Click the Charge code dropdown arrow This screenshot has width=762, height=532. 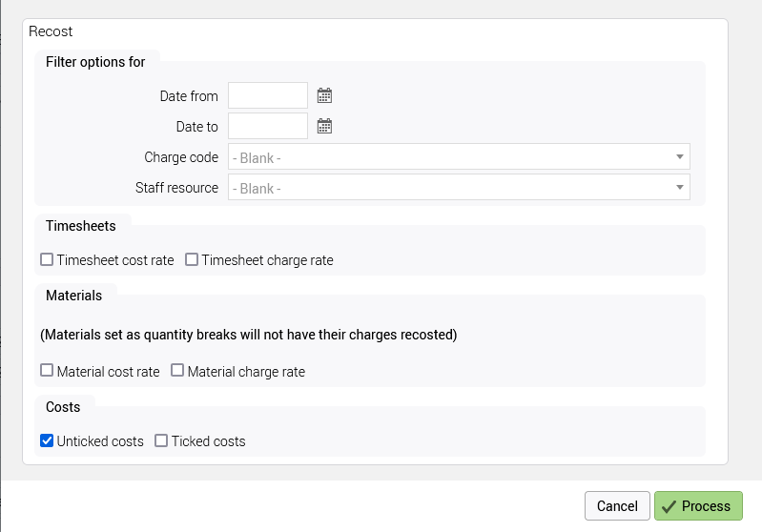pyautogui.click(x=679, y=157)
